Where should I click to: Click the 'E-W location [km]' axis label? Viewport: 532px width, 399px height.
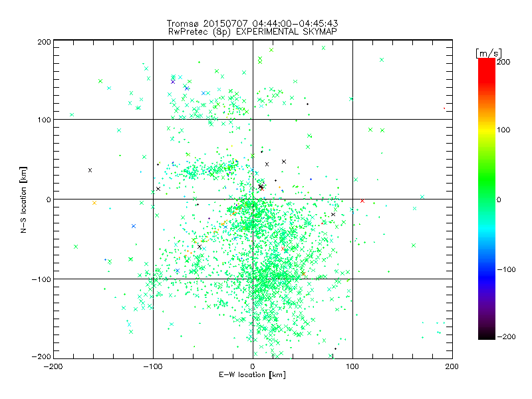tap(252, 375)
